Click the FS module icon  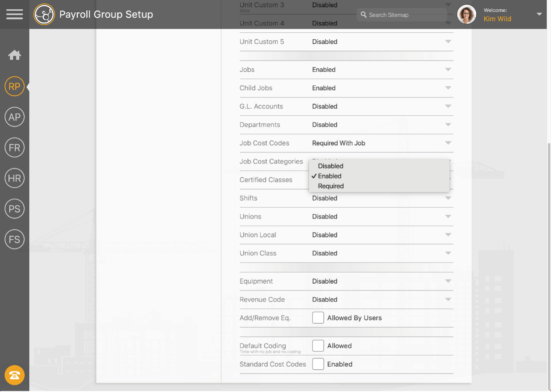click(15, 239)
